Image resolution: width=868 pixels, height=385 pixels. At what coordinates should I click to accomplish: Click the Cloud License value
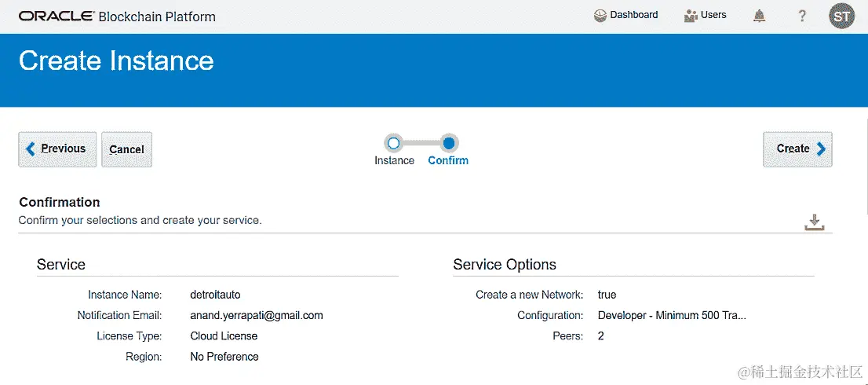tap(224, 336)
